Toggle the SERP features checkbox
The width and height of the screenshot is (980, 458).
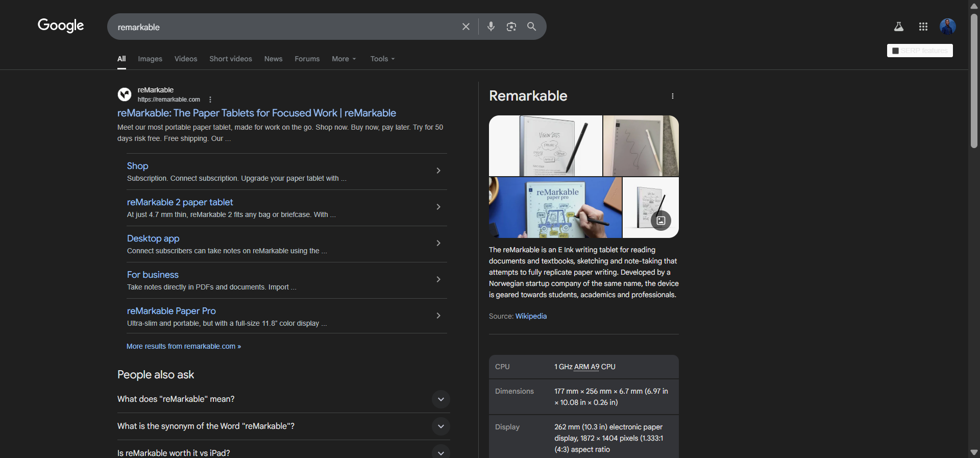895,51
